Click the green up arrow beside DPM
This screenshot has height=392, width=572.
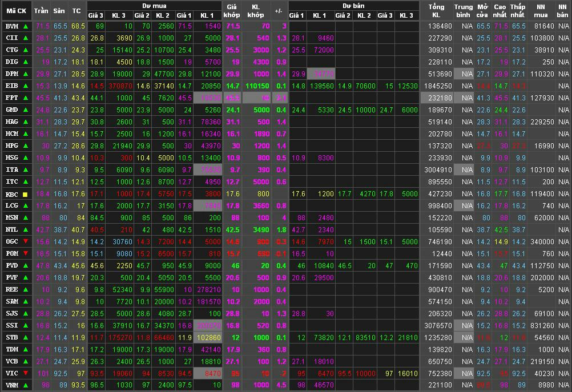tap(26, 74)
